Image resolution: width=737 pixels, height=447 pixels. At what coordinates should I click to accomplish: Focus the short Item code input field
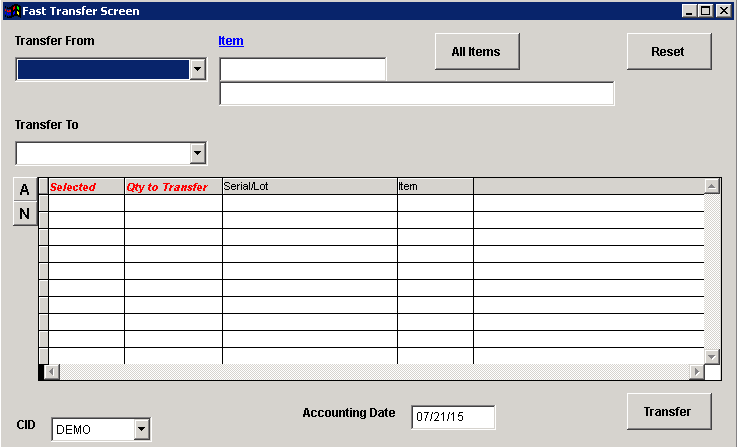coord(303,70)
